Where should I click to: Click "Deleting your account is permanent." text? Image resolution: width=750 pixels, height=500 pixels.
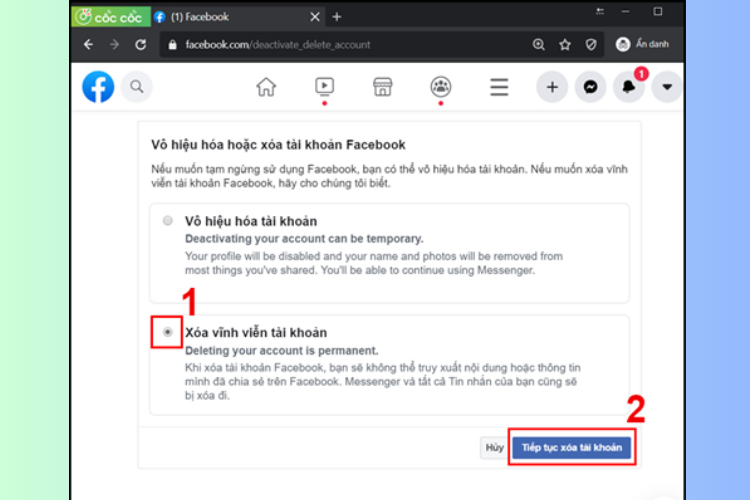(x=282, y=350)
